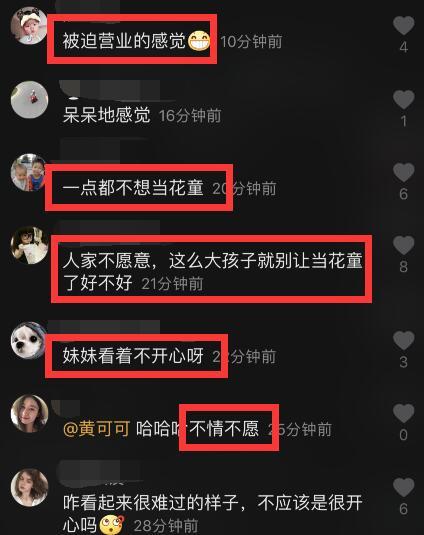The image size is (424, 535).
Task: Like the '咋看起来很难过的样子' comment
Action: pyautogui.click(x=404, y=487)
